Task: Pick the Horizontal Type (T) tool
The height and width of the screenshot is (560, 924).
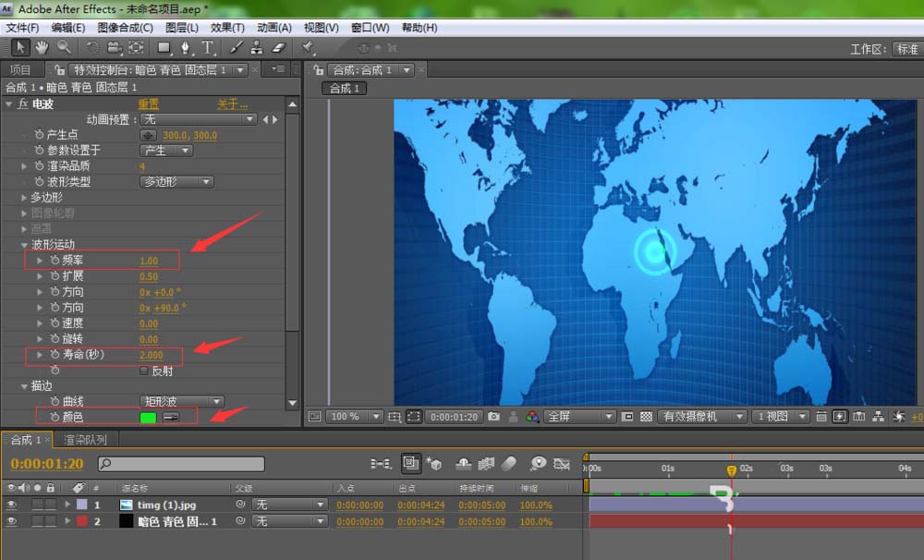Action: tap(208, 47)
